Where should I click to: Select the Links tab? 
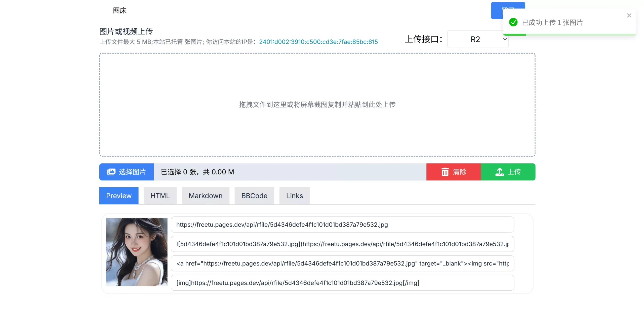coord(294,196)
